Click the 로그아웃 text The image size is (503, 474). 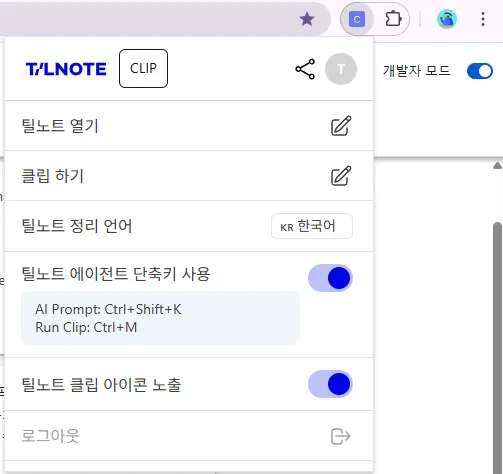(x=50, y=436)
